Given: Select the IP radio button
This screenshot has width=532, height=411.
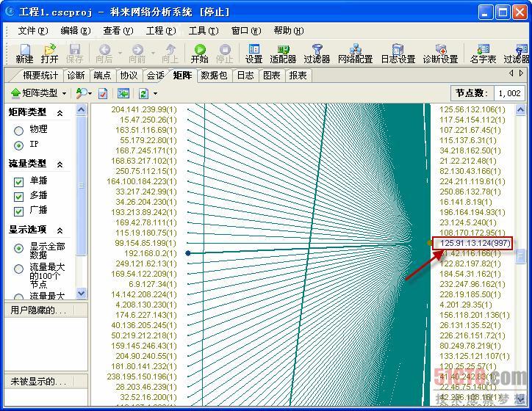Looking at the screenshot, I should [x=18, y=145].
